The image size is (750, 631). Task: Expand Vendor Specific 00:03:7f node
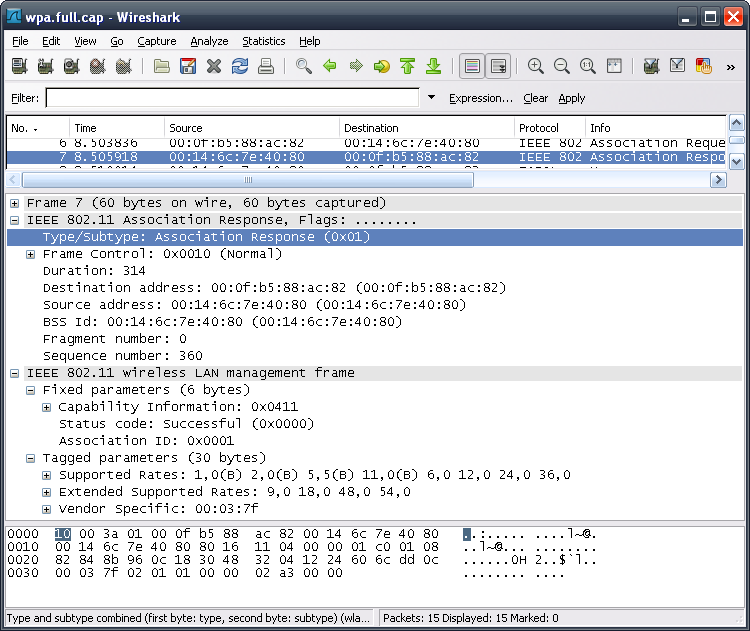pos(46,509)
